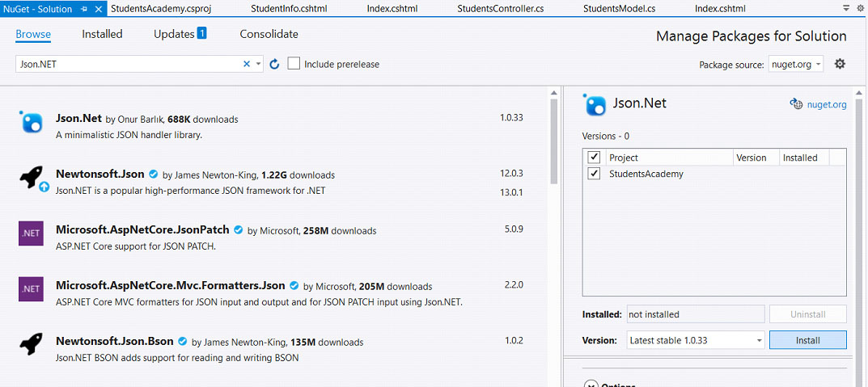The image size is (868, 387).
Task: Close the NuGet - Solution tab
Action: (99, 9)
